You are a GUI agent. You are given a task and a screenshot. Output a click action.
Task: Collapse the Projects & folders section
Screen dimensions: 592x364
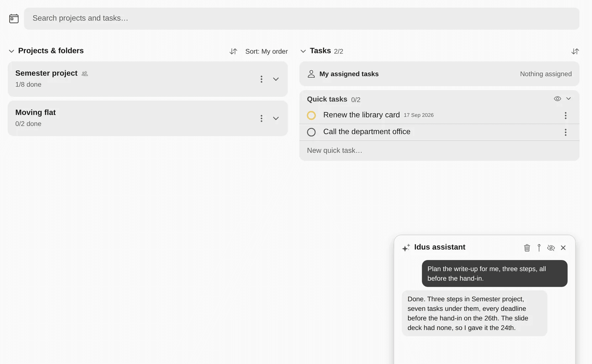click(11, 51)
